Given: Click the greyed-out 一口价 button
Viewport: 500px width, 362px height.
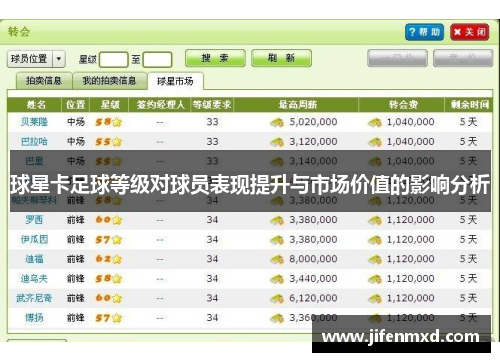Looking at the screenshot, I should 397,58.
